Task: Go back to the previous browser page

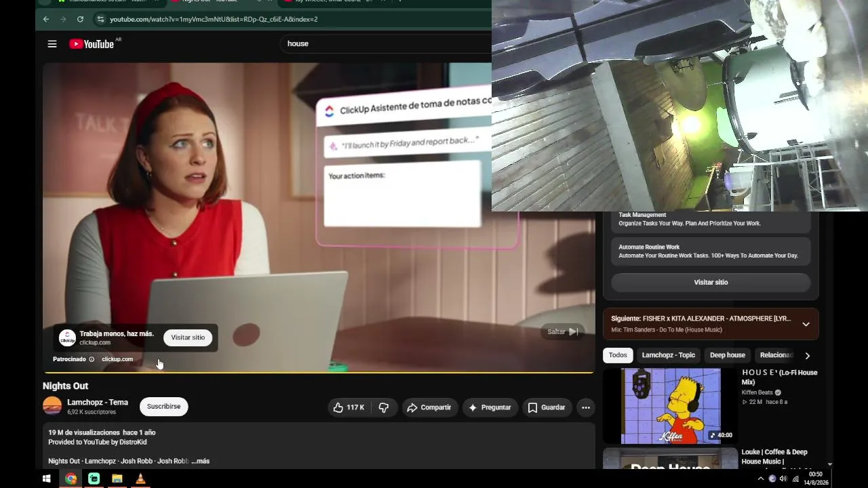Action: [x=46, y=19]
